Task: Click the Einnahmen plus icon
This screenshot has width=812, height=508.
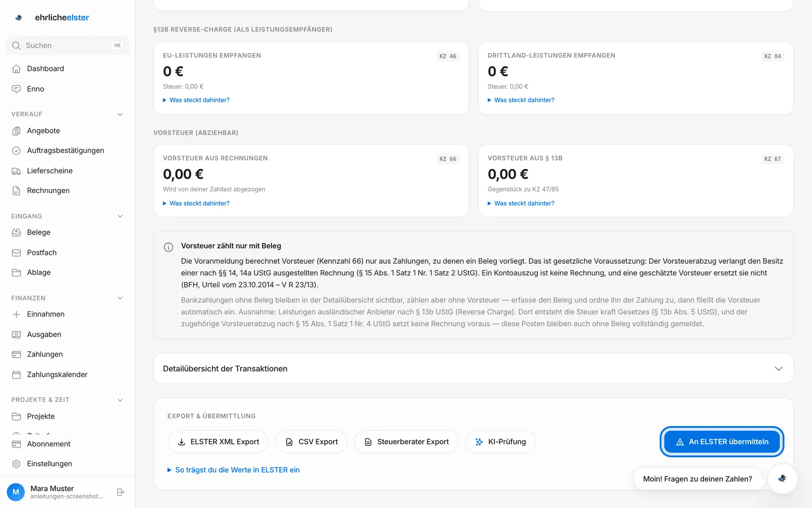Action: point(16,314)
